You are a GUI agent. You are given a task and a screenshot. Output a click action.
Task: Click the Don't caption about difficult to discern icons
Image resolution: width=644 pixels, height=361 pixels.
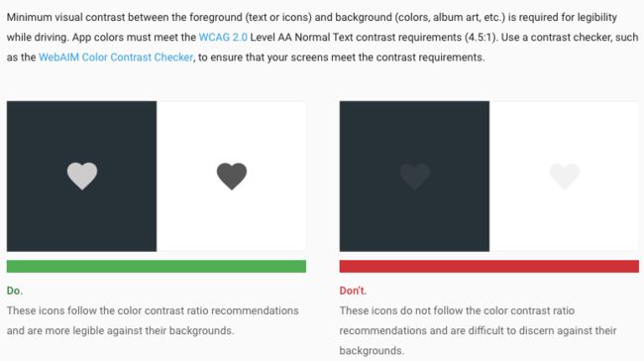coord(479,330)
